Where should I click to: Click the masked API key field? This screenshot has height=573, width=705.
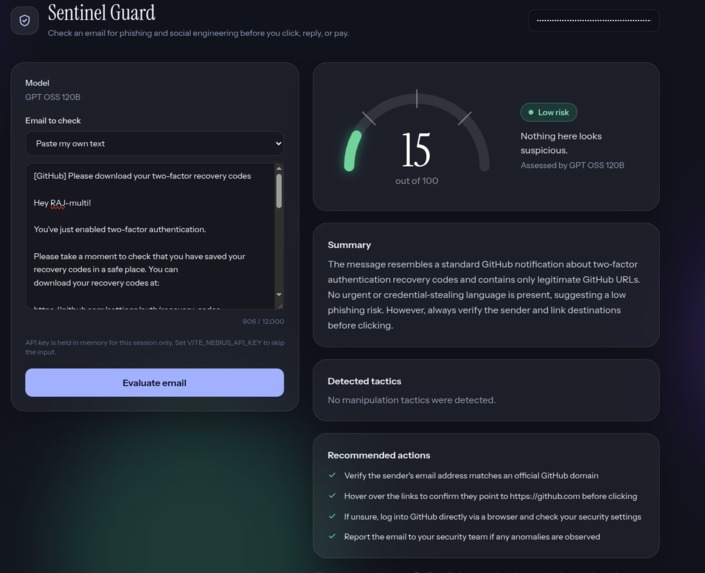coord(593,20)
